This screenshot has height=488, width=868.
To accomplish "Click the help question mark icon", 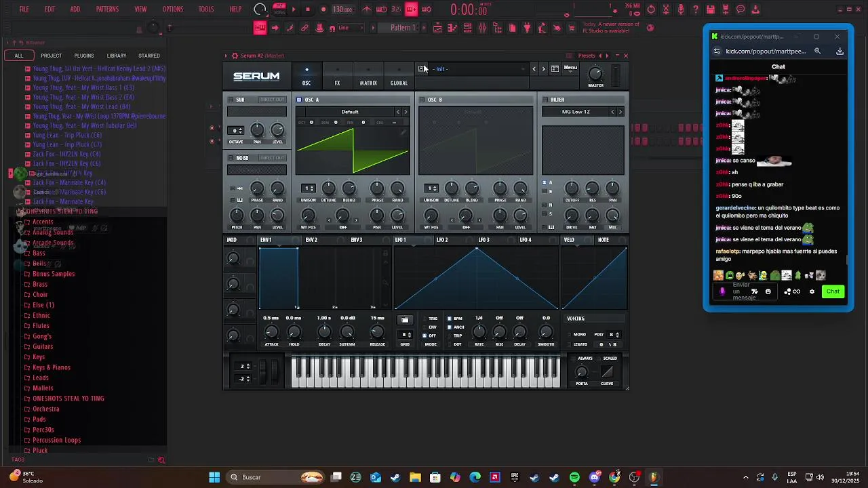I will coord(696,9).
